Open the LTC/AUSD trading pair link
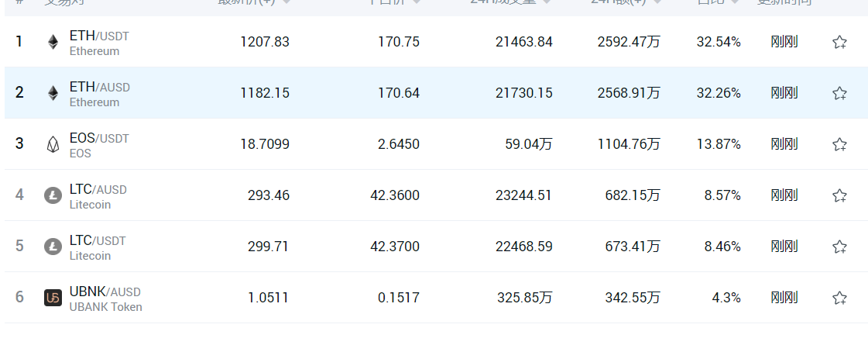Image resolution: width=868 pixels, height=352 pixels. [x=98, y=189]
